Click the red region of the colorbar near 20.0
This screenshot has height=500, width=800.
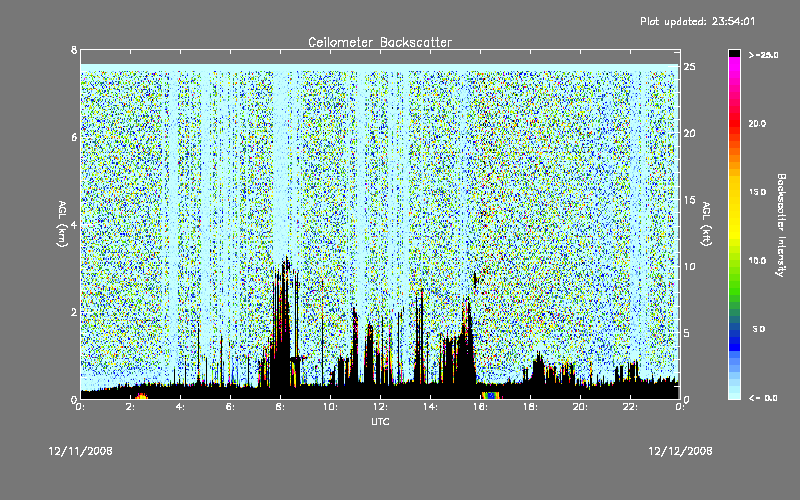[734, 124]
